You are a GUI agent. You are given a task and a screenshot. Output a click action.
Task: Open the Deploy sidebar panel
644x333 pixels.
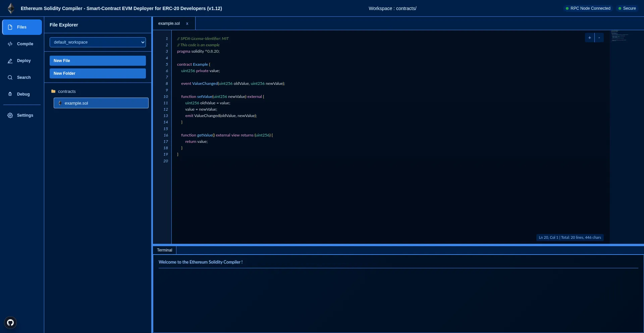click(x=22, y=61)
